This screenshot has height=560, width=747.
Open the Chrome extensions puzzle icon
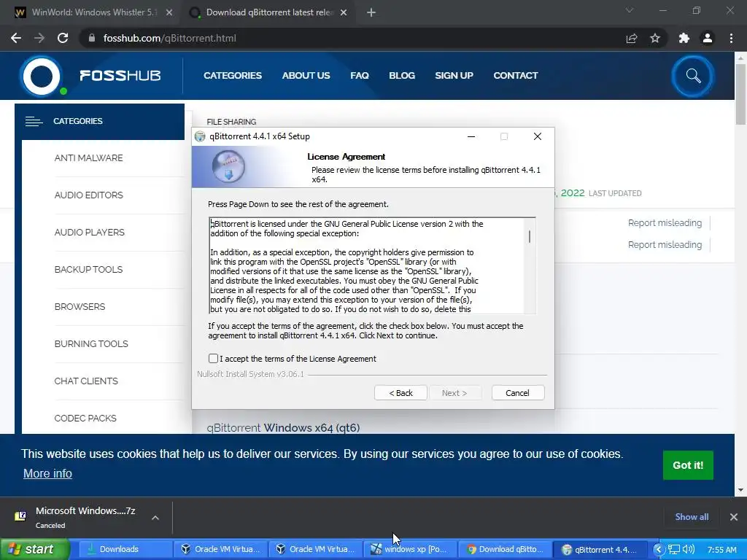[x=684, y=38]
